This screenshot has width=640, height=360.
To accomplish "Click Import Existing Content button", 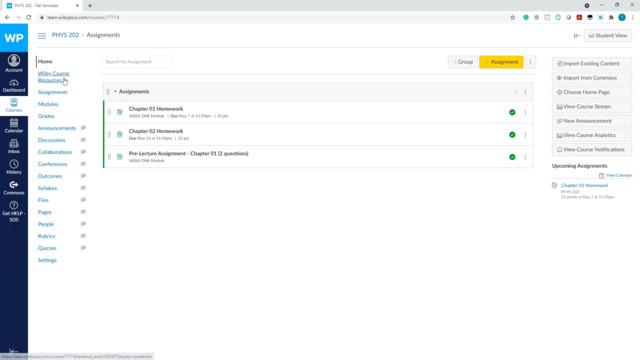I will pyautogui.click(x=591, y=64).
